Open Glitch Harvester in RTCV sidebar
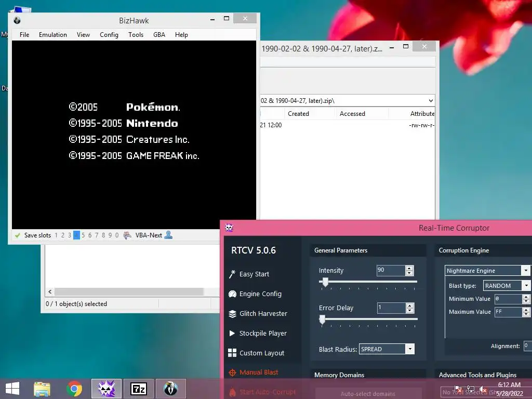The width and height of the screenshot is (532, 399). 263,313
